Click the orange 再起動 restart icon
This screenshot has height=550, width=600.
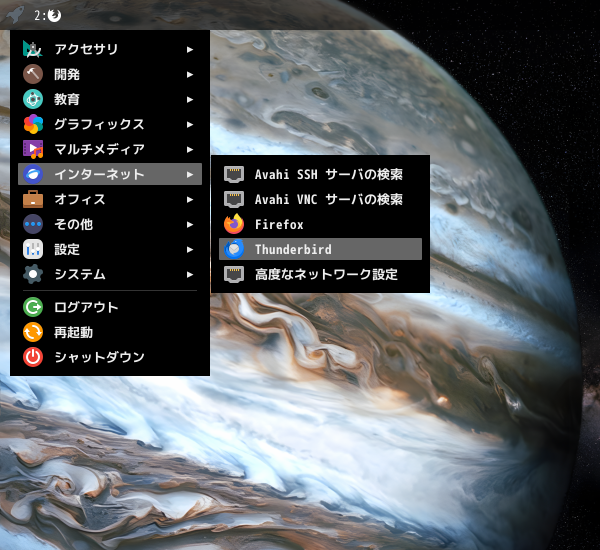[x=33, y=332]
